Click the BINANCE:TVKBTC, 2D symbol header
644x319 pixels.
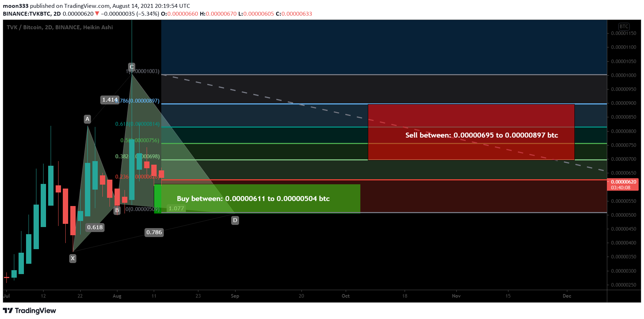tap(32, 14)
